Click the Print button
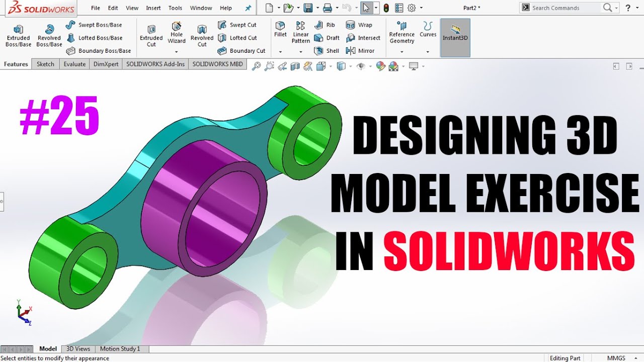The height and width of the screenshot is (362, 644). click(x=328, y=8)
